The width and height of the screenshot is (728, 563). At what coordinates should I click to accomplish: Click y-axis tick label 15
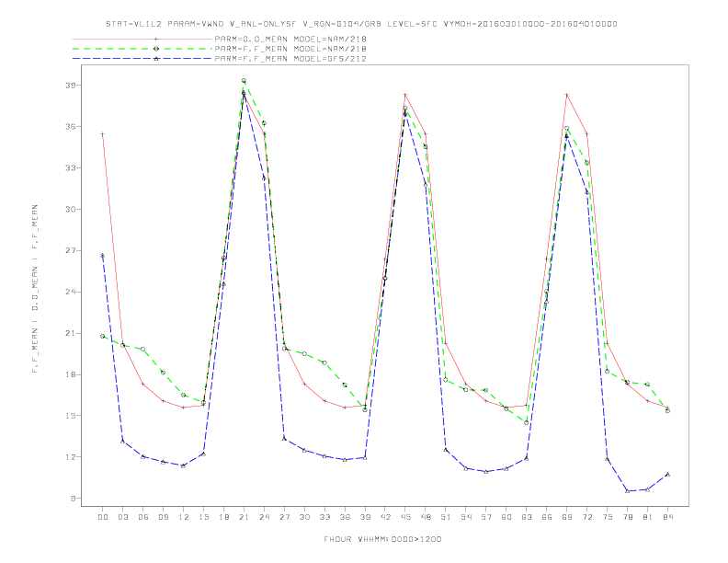tap(70, 416)
